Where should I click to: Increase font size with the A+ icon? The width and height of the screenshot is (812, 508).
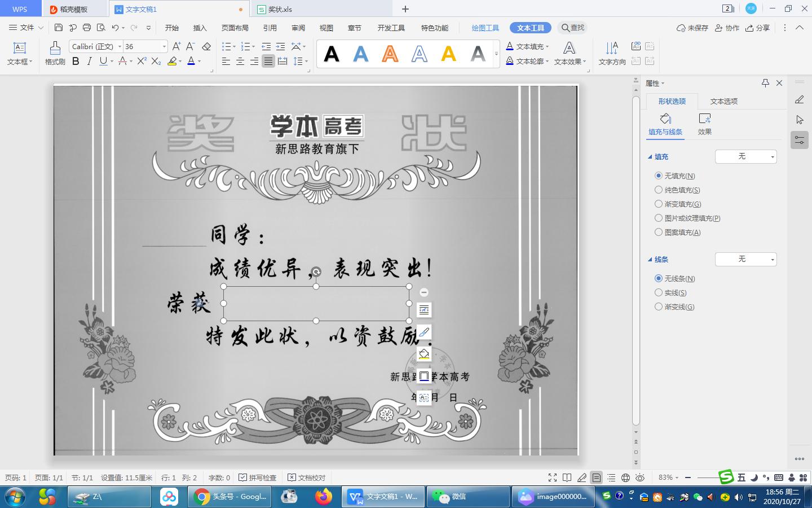(x=176, y=46)
